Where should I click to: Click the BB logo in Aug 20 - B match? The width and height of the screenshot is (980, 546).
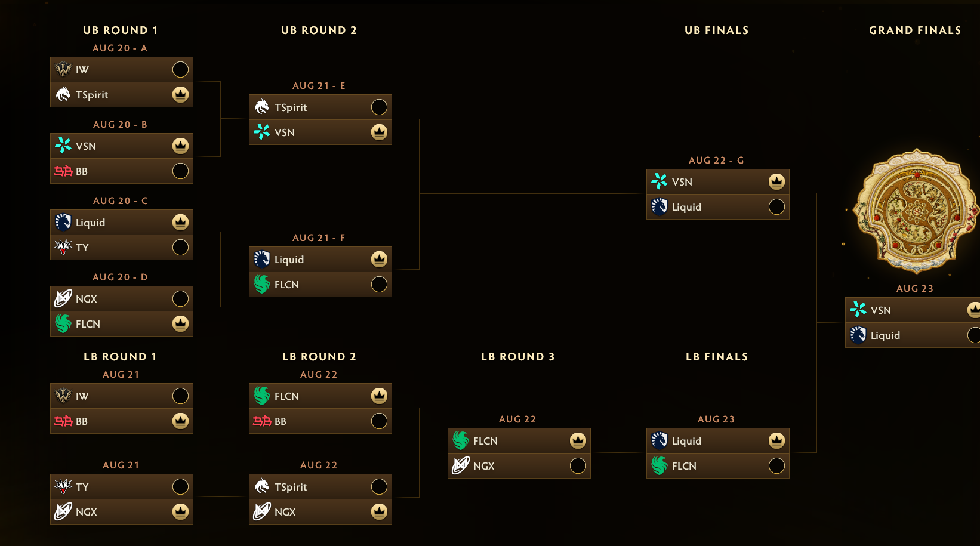point(63,171)
